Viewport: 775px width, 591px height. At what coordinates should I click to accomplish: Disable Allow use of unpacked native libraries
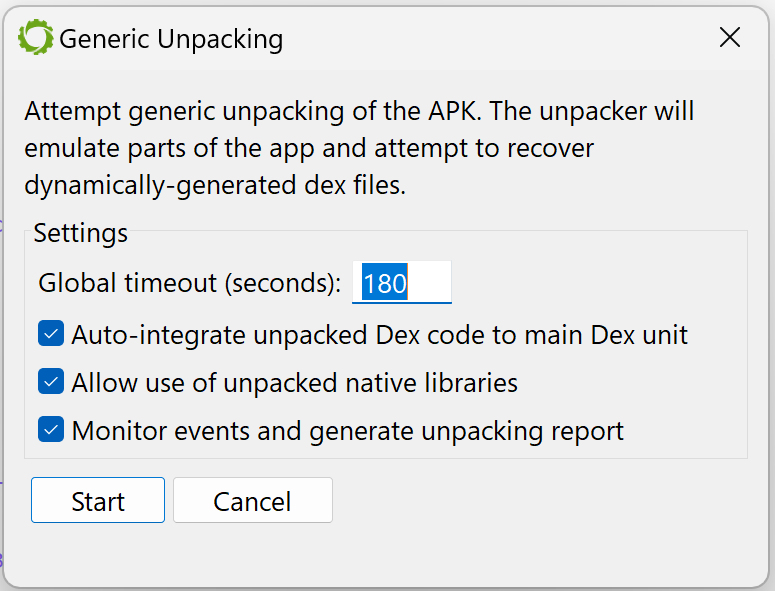tap(51, 381)
